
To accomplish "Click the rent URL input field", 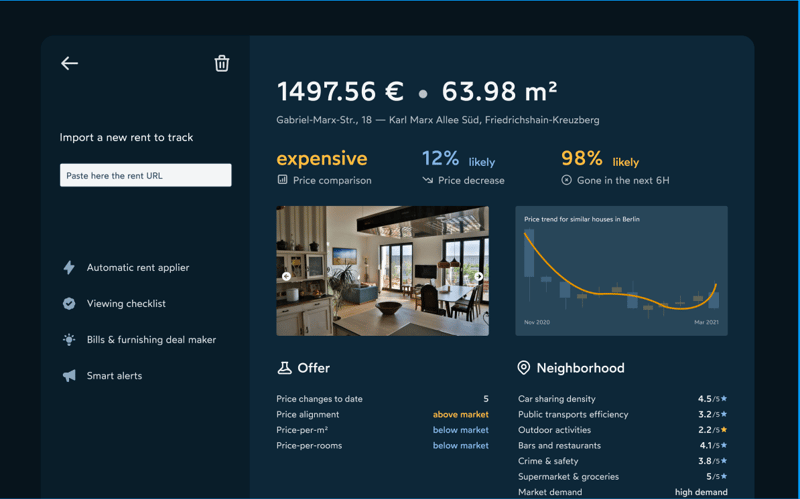I will (x=145, y=175).
